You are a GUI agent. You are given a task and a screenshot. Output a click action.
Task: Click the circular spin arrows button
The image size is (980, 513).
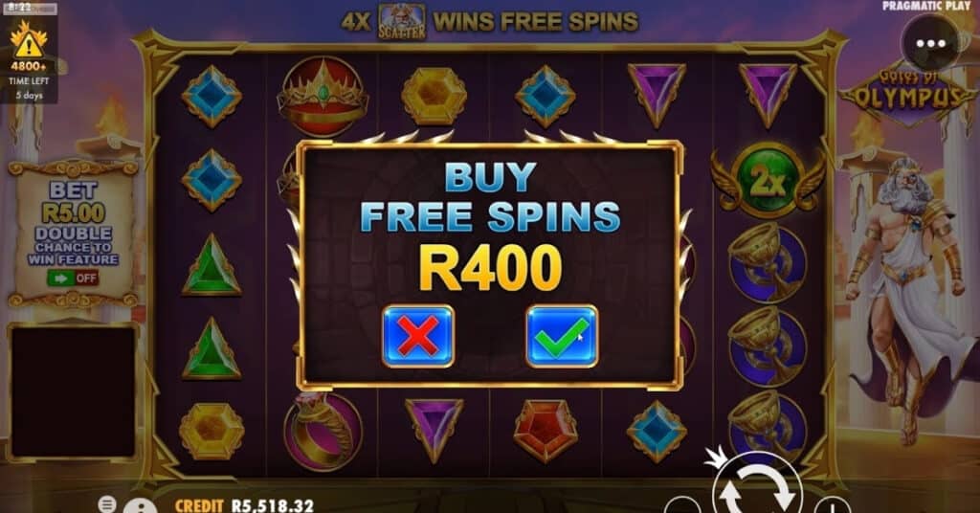click(757, 490)
